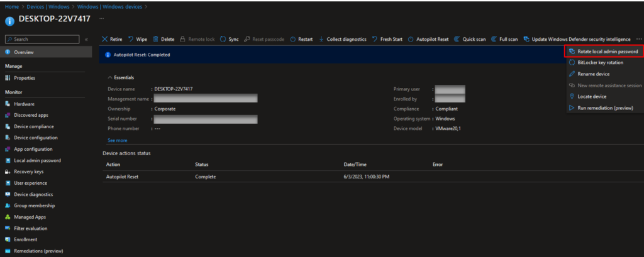This screenshot has height=257, width=644.
Task: Click the User experience sidebar icon
Action: [8, 183]
